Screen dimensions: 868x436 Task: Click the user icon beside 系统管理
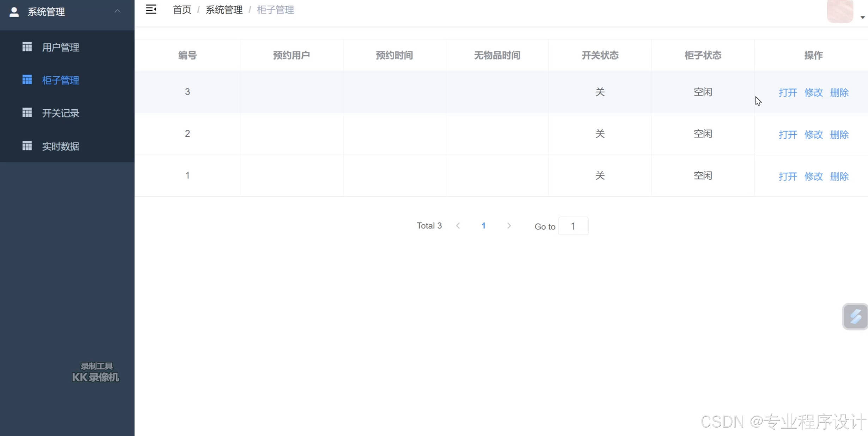pos(14,12)
